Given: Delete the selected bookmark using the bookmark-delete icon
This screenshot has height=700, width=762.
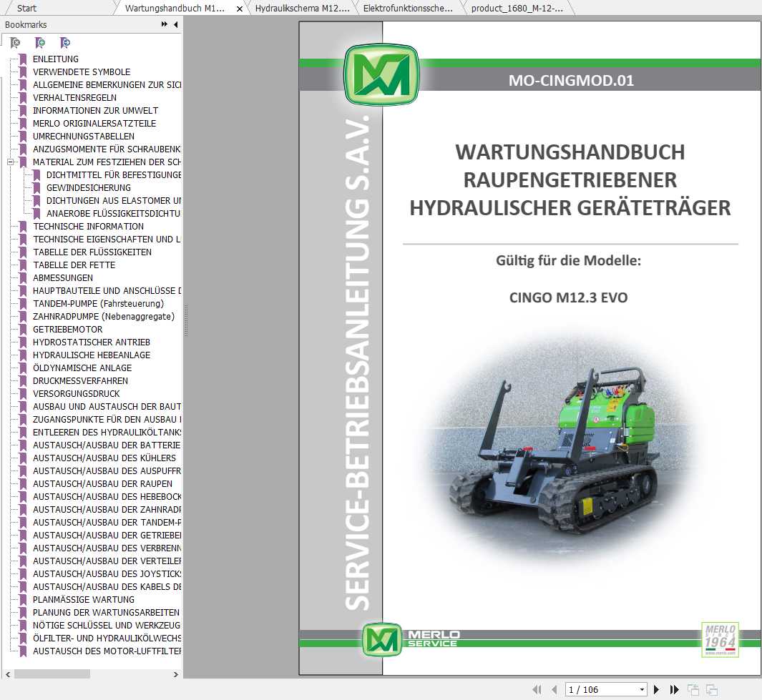Looking at the screenshot, I should click(16, 43).
